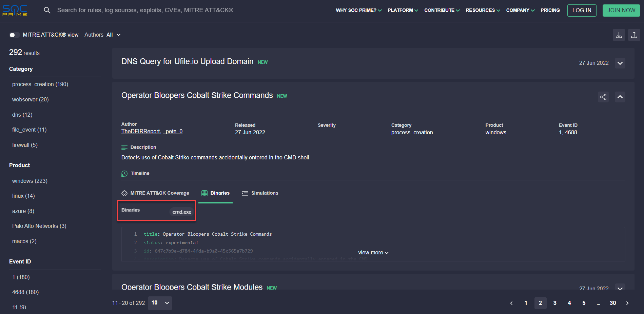
Task: Select the Binaries tab
Action: [x=215, y=193]
